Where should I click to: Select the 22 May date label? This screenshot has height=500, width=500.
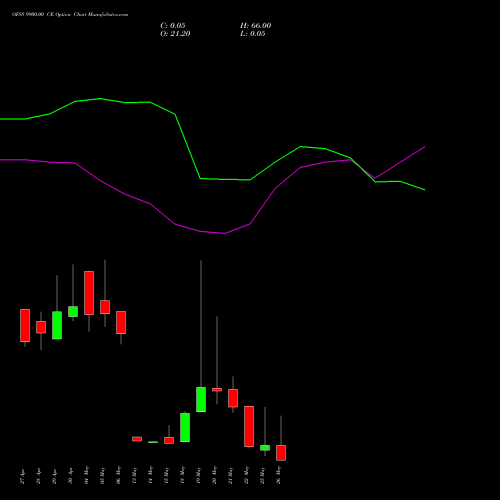coord(247,475)
